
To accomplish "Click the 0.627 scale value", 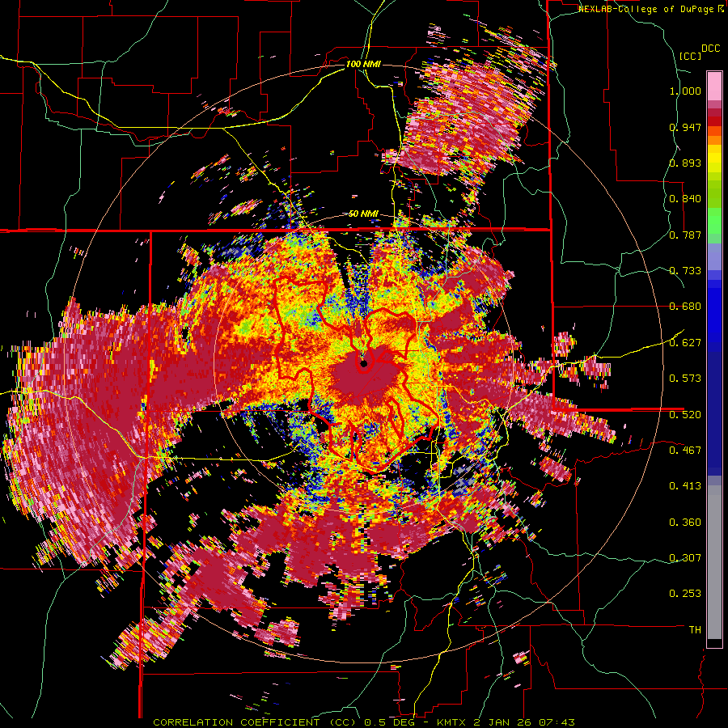I will click(x=685, y=343).
